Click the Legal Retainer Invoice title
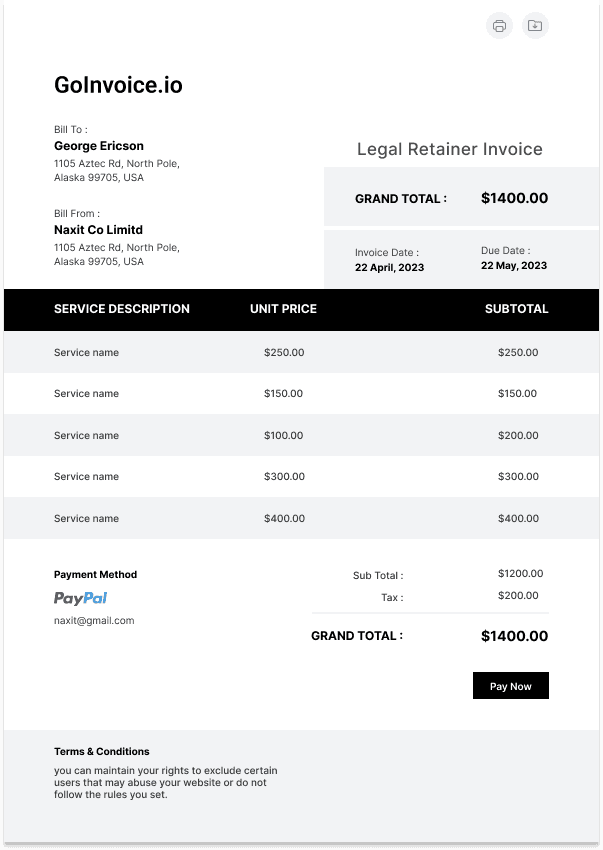Image resolution: width=603 pixels, height=850 pixels. pos(450,149)
